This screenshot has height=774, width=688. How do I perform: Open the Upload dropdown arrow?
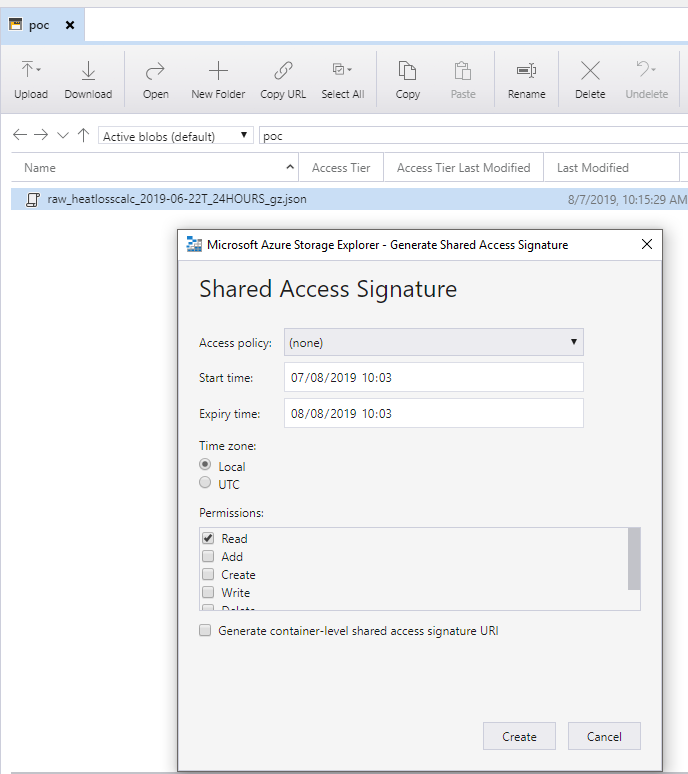[38, 70]
